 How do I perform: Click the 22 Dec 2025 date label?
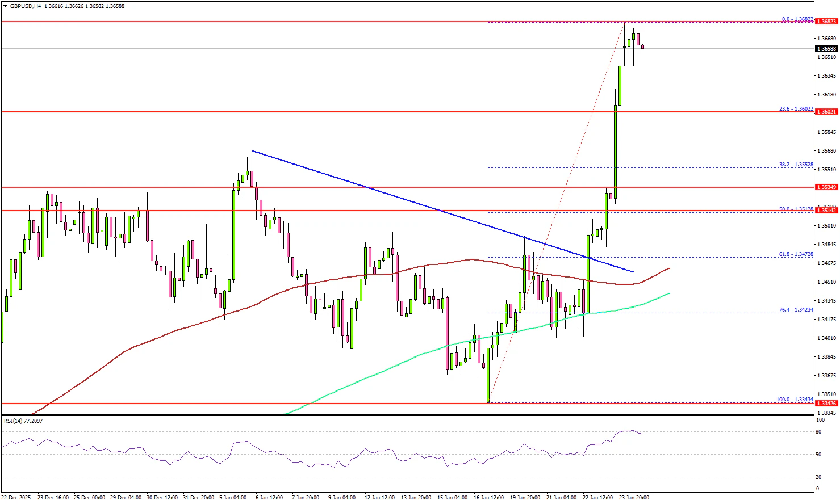(17, 498)
